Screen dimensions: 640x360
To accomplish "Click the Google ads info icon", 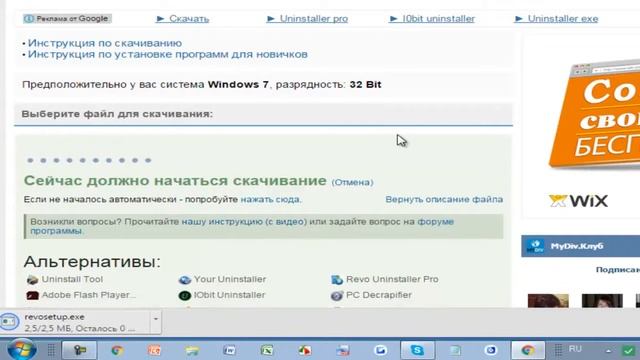I will (x=29, y=19).
